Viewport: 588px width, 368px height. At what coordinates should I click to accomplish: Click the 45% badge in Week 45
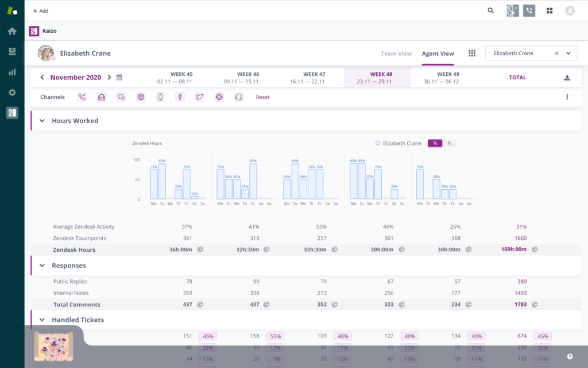click(x=208, y=336)
